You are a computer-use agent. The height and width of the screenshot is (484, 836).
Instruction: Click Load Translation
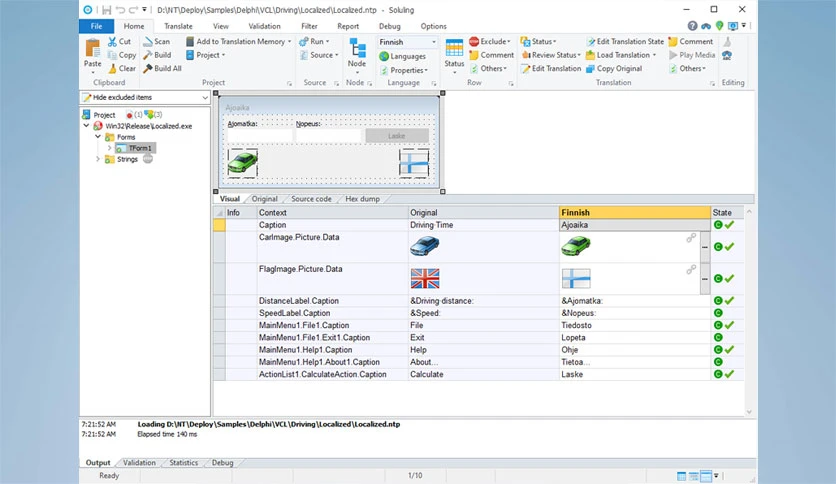click(621, 55)
